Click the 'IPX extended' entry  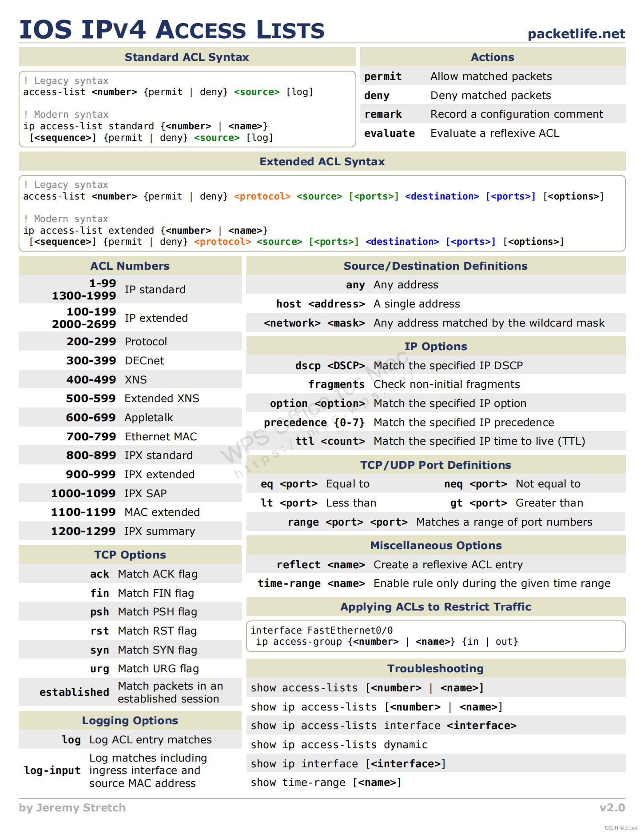(159, 474)
